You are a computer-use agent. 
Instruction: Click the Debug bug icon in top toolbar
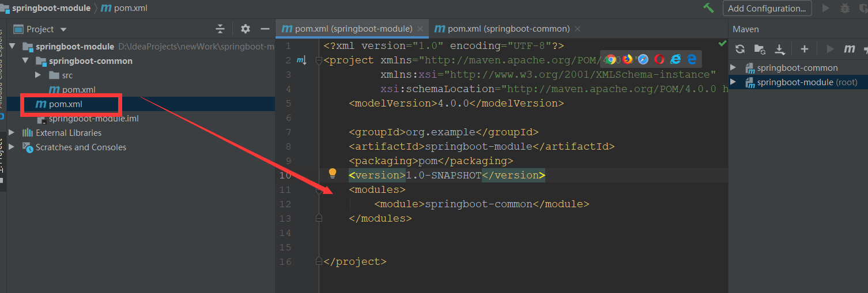coord(845,8)
